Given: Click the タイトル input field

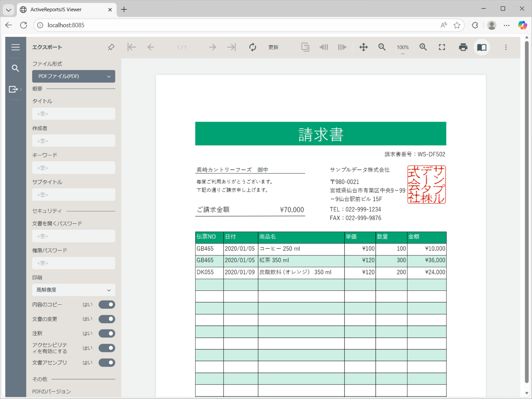Looking at the screenshot, I should (x=74, y=114).
